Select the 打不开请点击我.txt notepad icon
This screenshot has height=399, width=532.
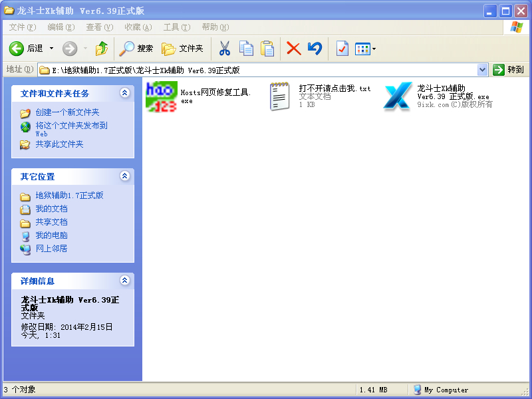click(280, 96)
